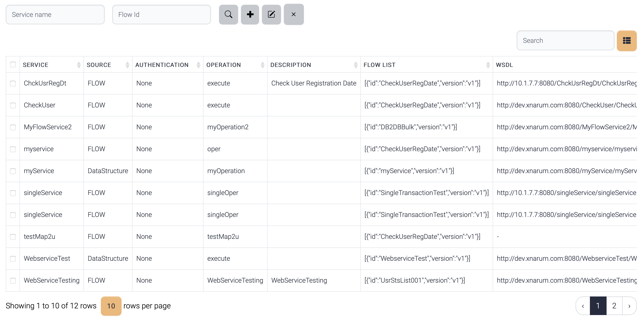Open the edit service icon
This screenshot has height=321, width=644.
click(x=271, y=14)
